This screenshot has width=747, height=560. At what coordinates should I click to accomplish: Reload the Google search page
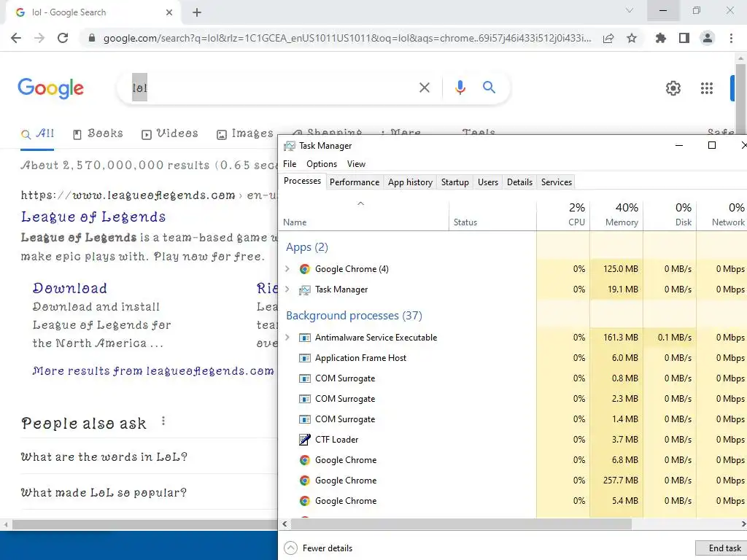click(63, 38)
